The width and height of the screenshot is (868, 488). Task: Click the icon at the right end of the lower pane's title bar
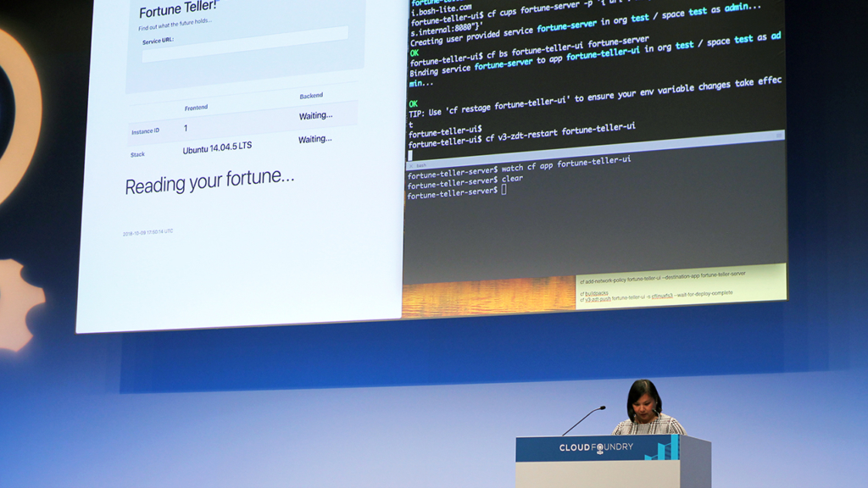(x=779, y=136)
